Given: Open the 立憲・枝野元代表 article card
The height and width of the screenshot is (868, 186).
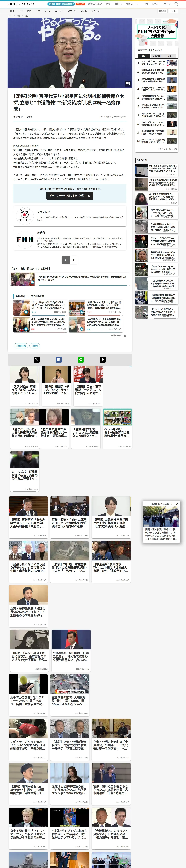Looking at the screenshot, I should pyautogui.click(x=28, y=606).
